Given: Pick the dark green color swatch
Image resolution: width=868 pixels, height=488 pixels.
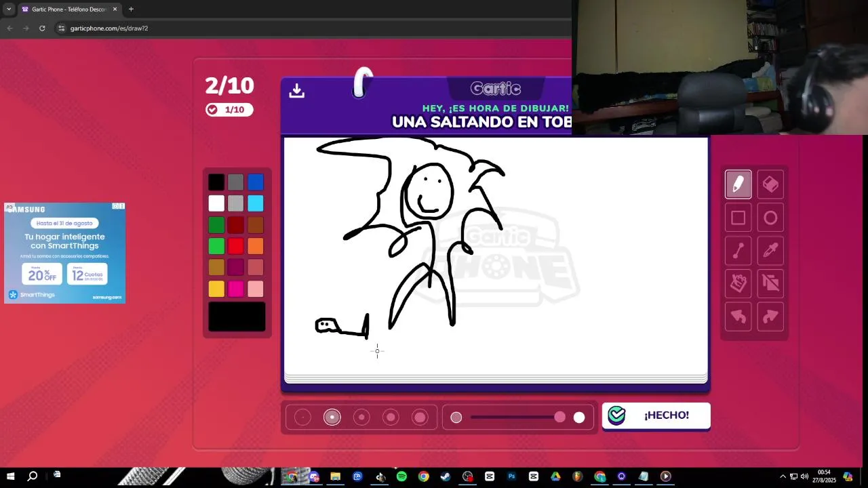Looking at the screenshot, I should [216, 225].
